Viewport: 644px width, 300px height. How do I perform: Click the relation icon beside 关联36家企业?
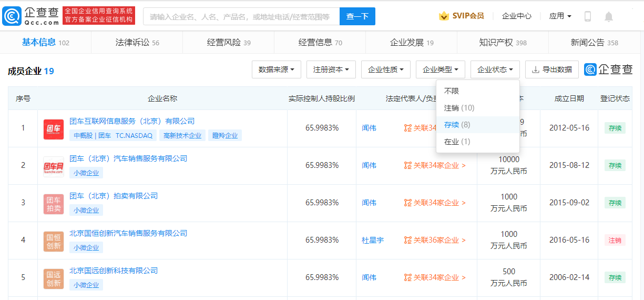click(x=408, y=240)
